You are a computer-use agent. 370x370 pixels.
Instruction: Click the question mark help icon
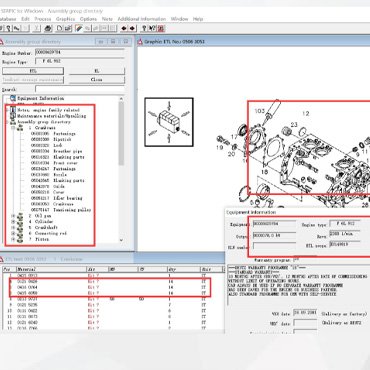pyautogui.click(x=144, y=28)
